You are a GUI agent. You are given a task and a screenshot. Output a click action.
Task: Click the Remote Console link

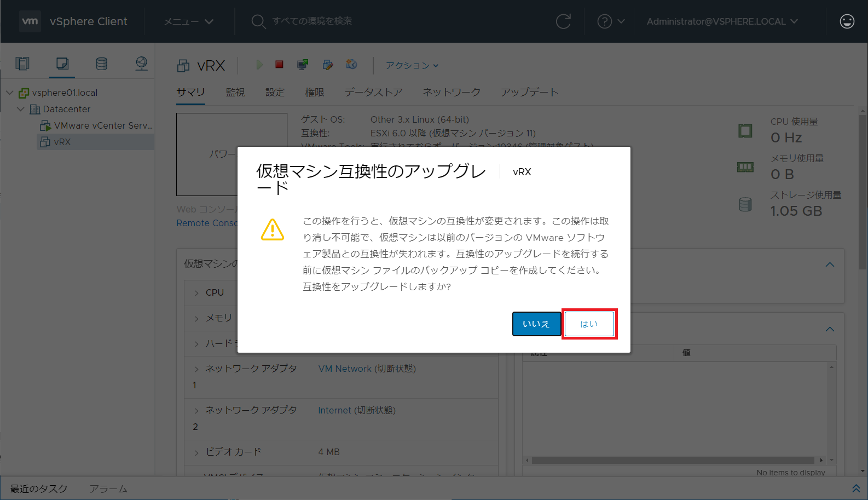click(x=207, y=223)
